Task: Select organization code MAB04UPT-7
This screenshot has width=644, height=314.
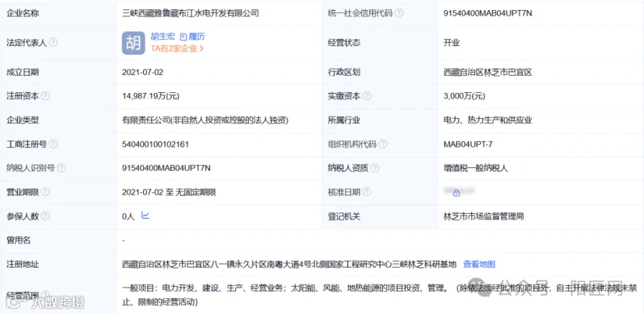Action: (468, 144)
